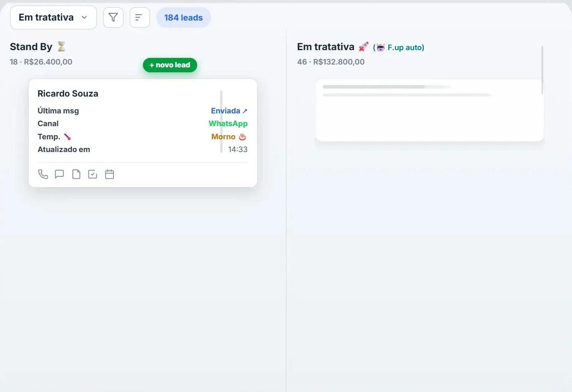
Task: Click the Em tratativa column scrollbar
Action: tap(542, 70)
